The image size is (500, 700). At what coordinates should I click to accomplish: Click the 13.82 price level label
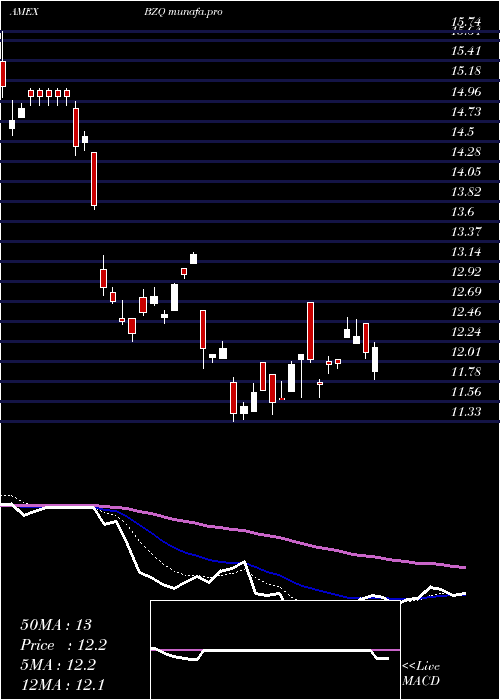click(466, 192)
